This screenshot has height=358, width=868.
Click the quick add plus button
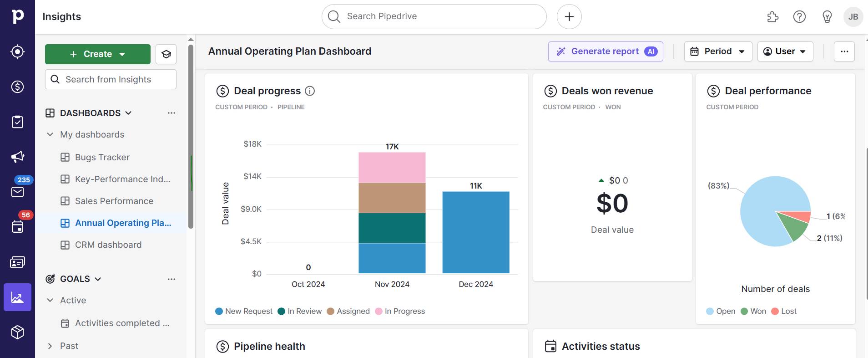coord(569,17)
